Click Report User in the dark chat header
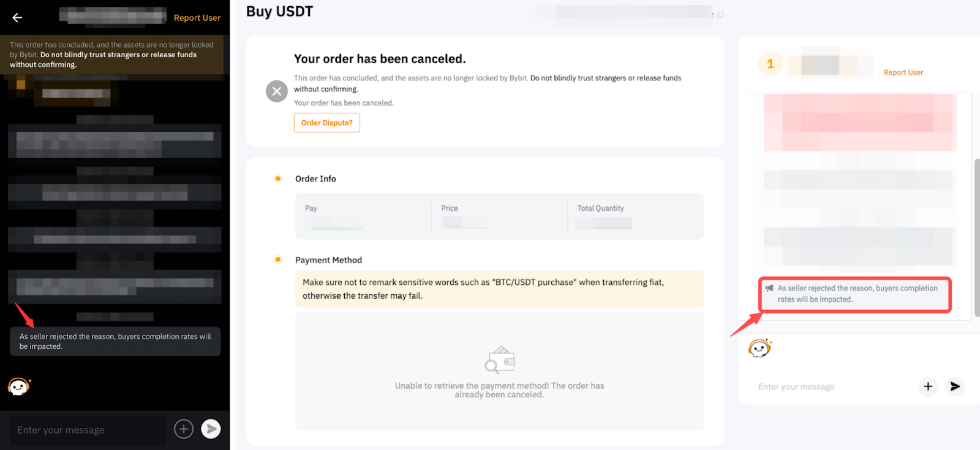This screenshot has width=980, height=450. point(197,18)
